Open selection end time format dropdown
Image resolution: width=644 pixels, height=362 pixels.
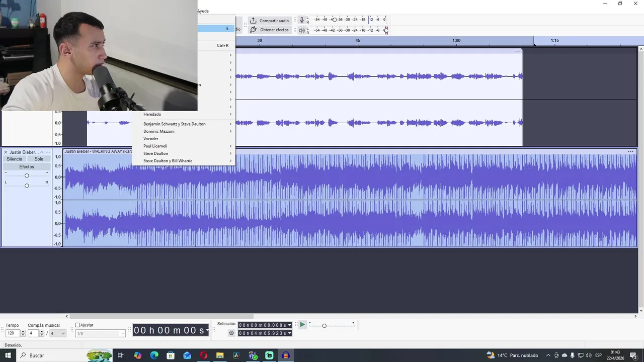(x=289, y=333)
